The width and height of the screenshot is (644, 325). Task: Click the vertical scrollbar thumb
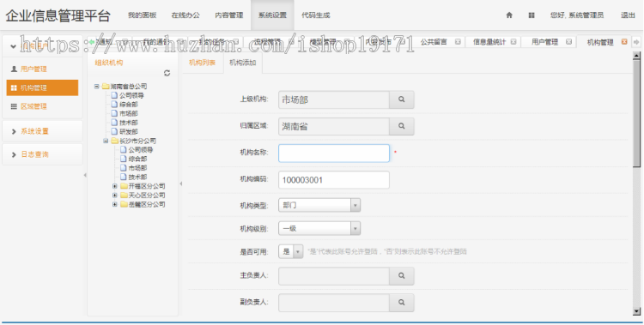(636, 113)
